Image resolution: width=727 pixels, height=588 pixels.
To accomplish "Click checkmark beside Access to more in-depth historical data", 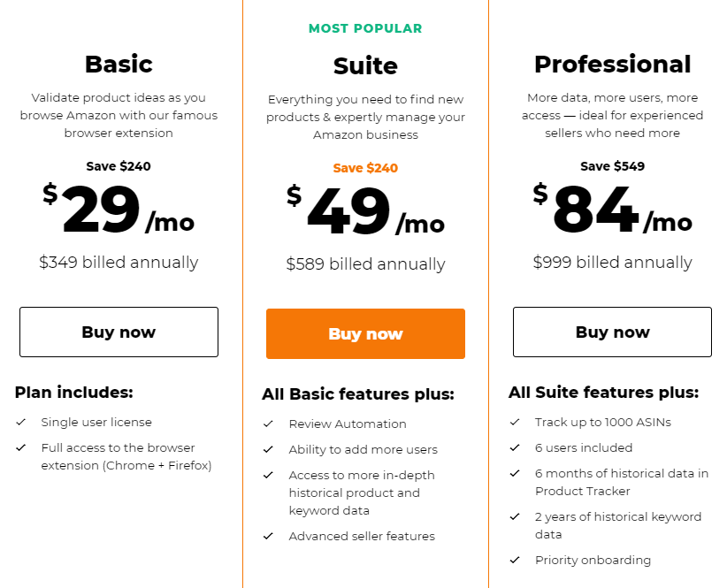I will tap(268, 476).
